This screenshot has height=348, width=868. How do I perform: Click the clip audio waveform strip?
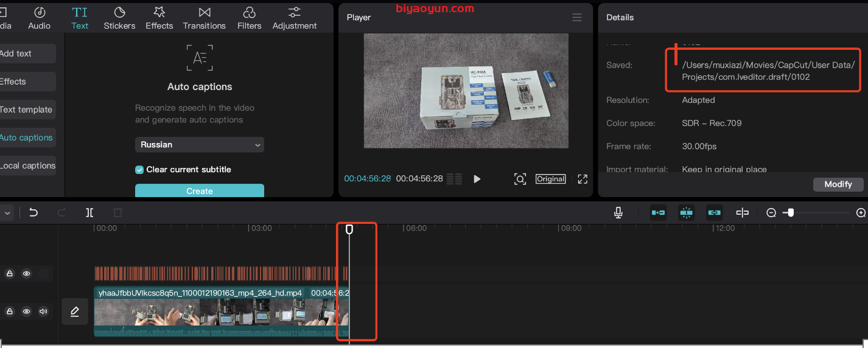coord(222,332)
